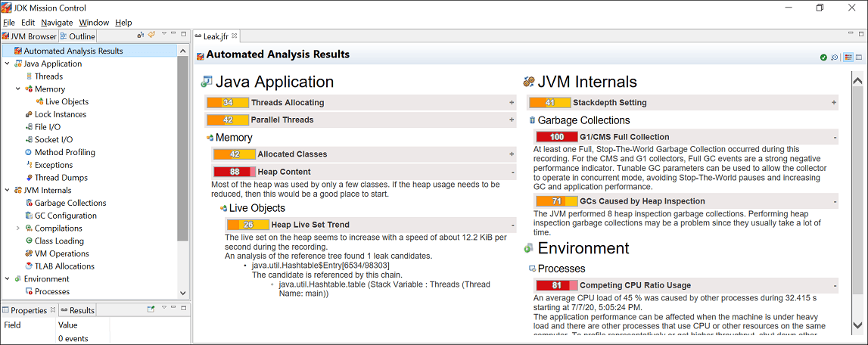Open the Navigate menu
Image resolution: width=868 pixels, height=345 pixels.
pyautogui.click(x=57, y=23)
